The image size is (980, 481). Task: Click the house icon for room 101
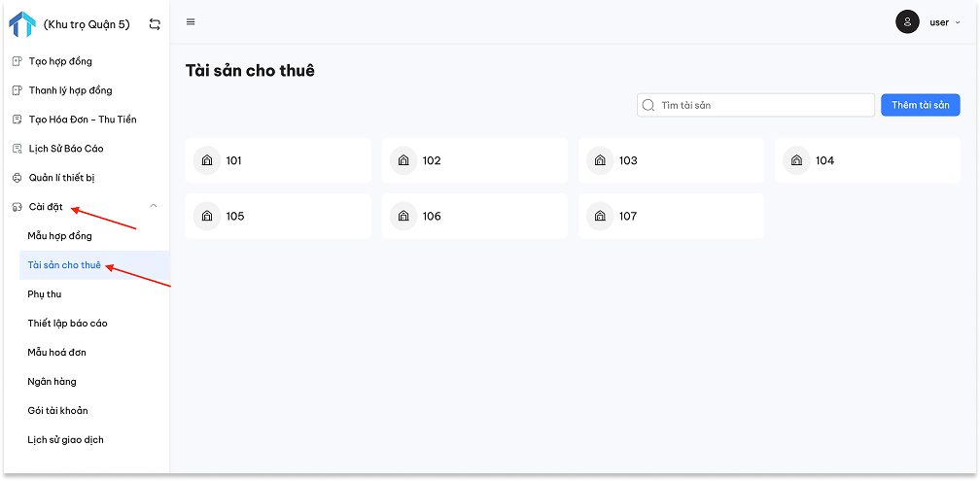click(207, 160)
